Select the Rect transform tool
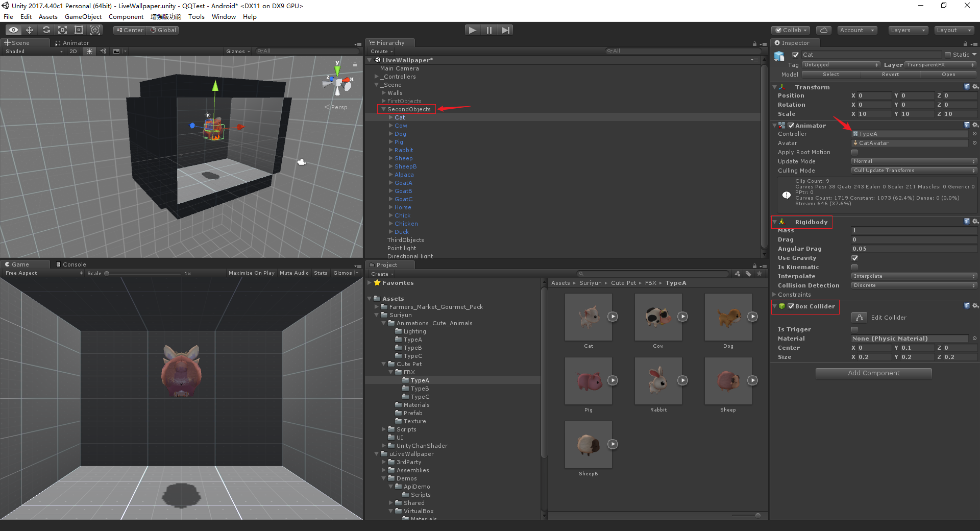Screen dimensions: 980x531 point(79,30)
